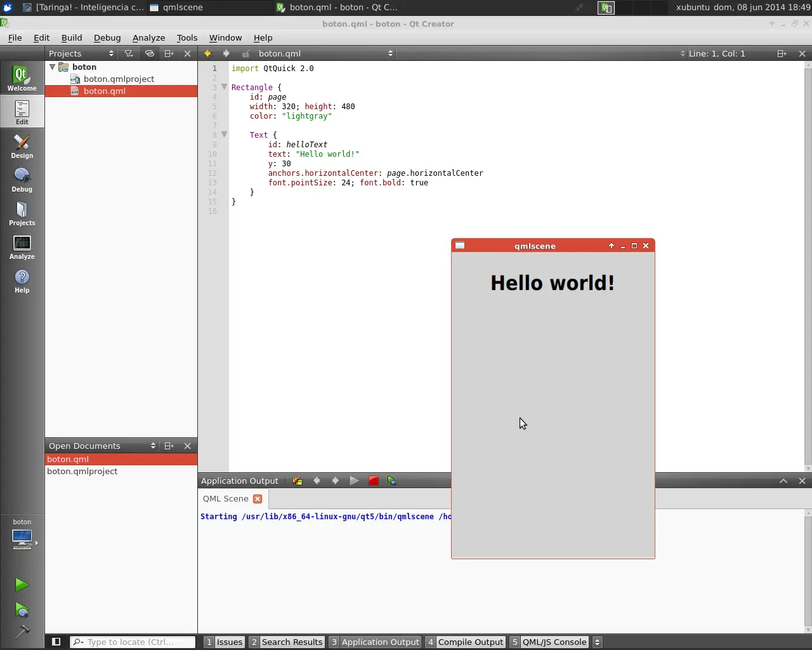Go forward in editor navigation history
812x650 pixels.
click(x=226, y=54)
